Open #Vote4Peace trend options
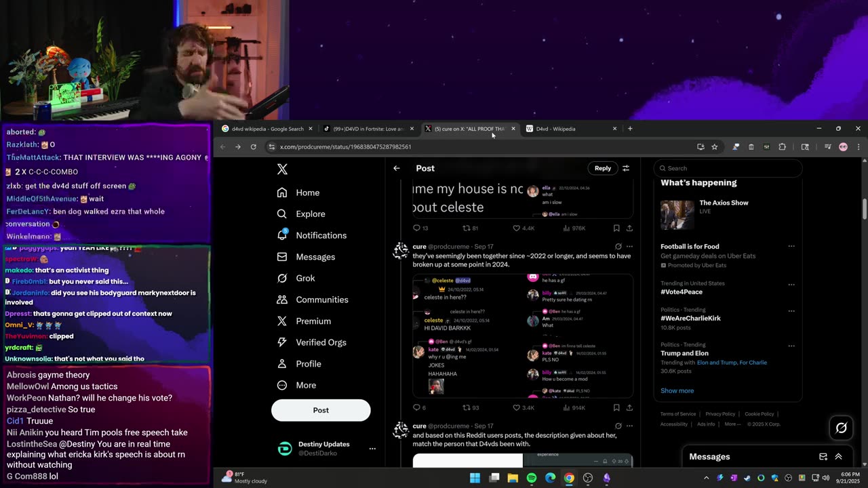868x488 pixels. 791,285
